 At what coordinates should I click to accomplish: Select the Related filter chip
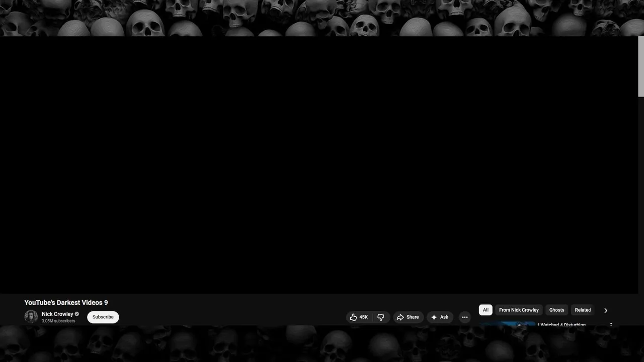(x=583, y=310)
